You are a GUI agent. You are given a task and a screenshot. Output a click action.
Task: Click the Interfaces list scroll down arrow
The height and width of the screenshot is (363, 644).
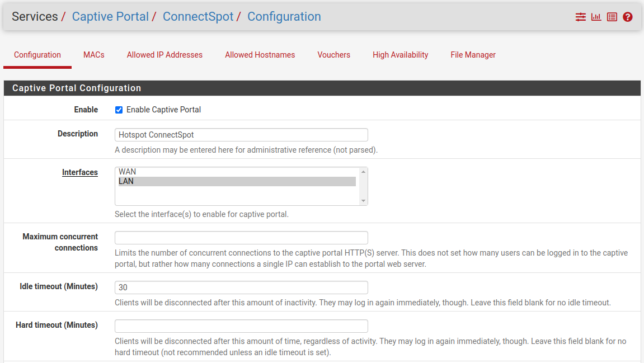[x=363, y=201]
